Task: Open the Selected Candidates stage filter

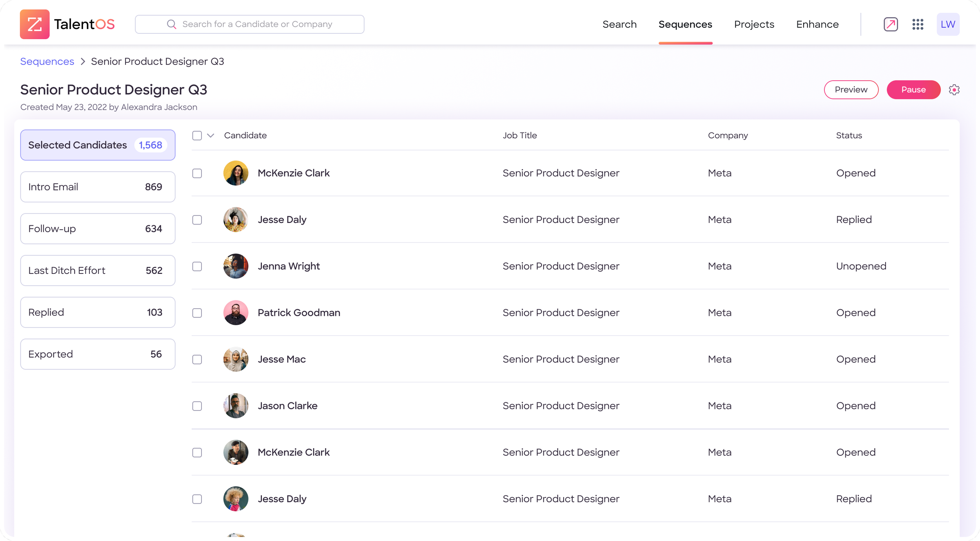Action: (98, 145)
